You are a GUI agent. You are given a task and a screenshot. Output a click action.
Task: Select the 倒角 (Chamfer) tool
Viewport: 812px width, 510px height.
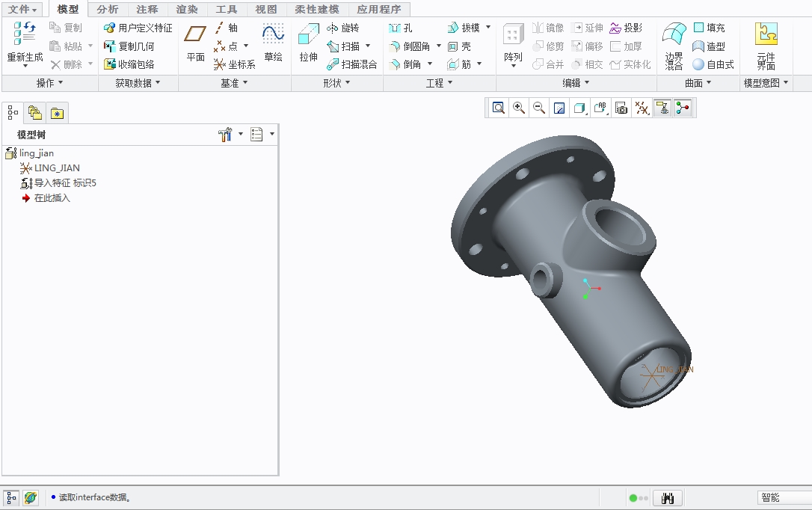coord(405,64)
